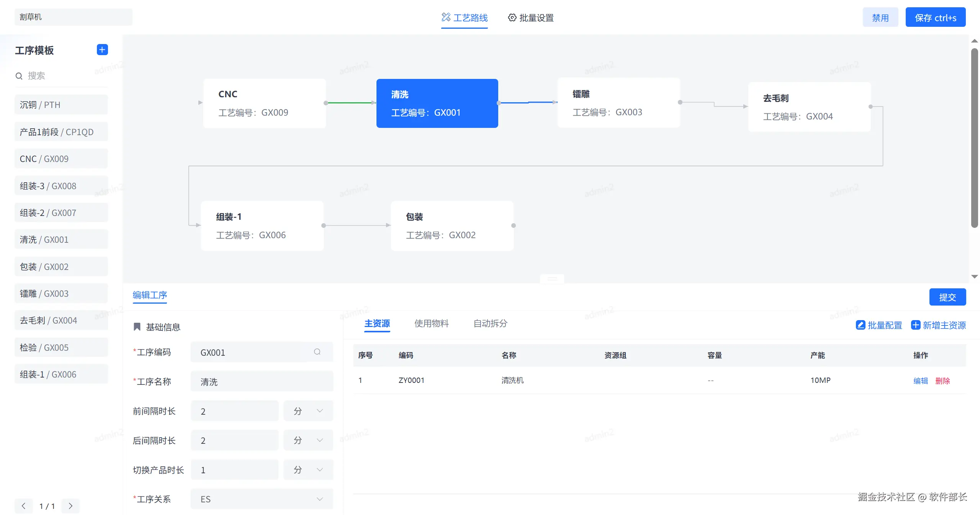The width and height of the screenshot is (980, 515).
Task: Click the plus icon beside 工序模板
Action: click(x=102, y=50)
